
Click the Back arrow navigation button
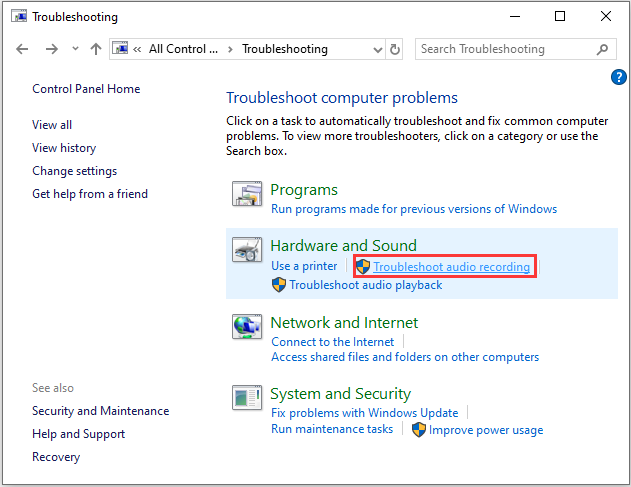(x=22, y=49)
